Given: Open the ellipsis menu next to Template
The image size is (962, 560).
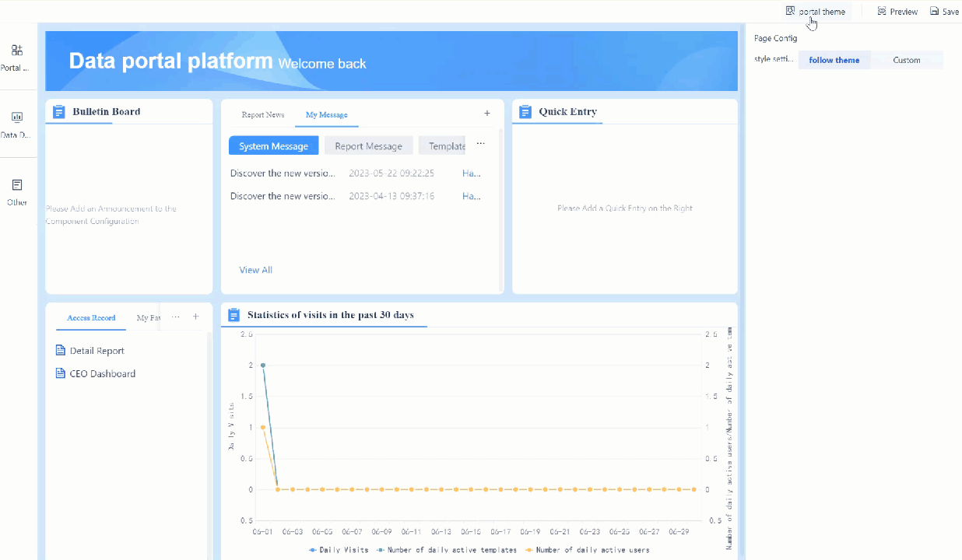Looking at the screenshot, I should (480, 143).
